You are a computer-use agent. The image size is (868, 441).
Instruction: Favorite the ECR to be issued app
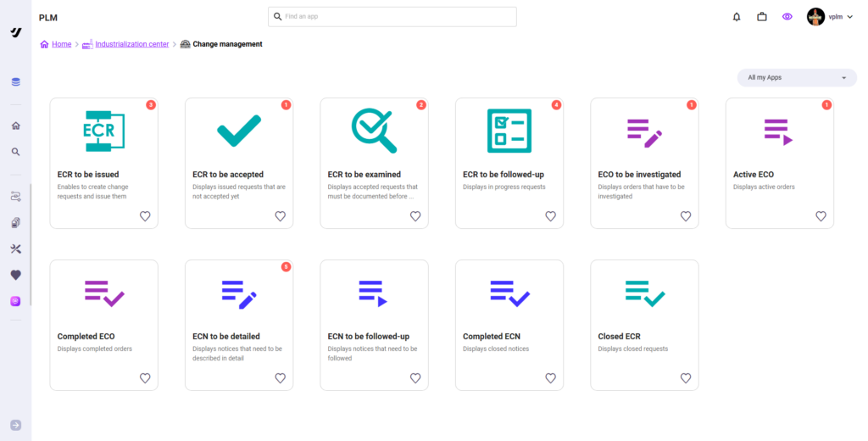145,216
